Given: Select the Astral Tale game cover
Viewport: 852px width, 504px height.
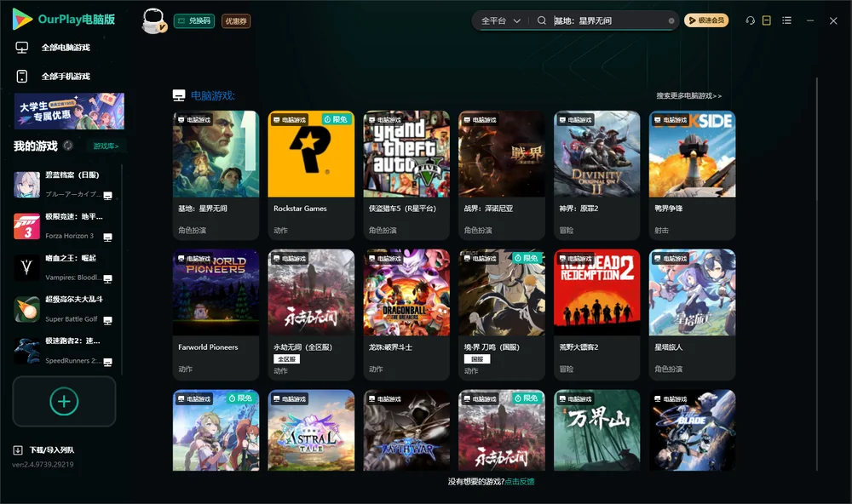Looking at the screenshot, I should point(311,430).
